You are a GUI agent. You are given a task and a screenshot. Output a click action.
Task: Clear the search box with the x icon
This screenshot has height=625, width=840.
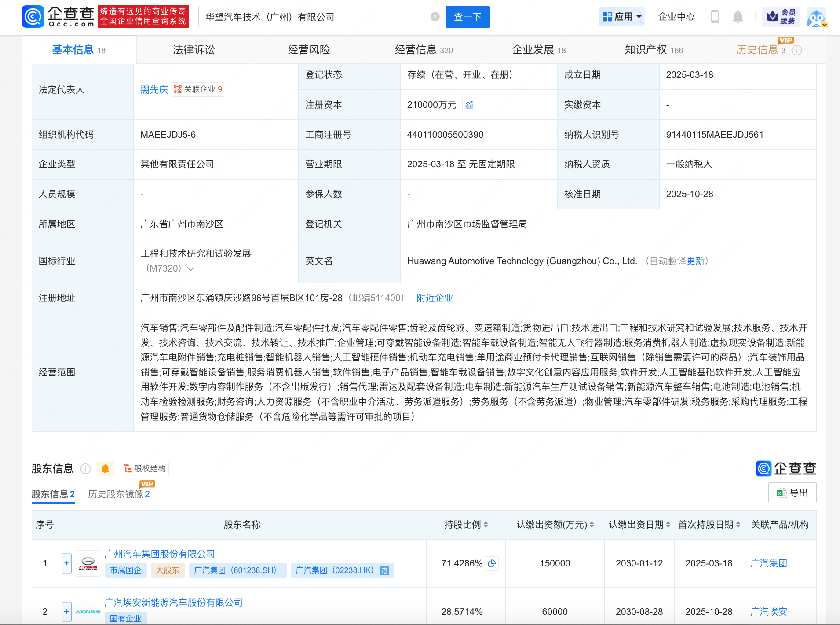435,17
